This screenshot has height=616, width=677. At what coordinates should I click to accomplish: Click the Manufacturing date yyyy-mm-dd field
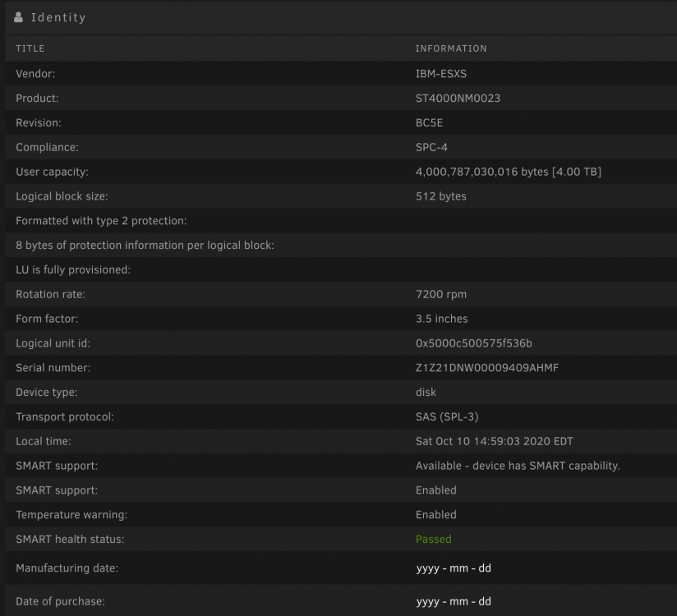click(454, 568)
